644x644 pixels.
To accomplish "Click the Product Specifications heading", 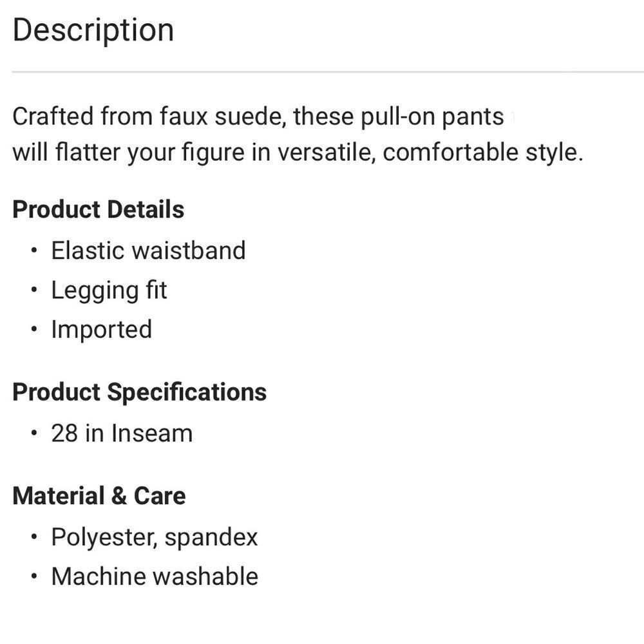I will tap(140, 392).
